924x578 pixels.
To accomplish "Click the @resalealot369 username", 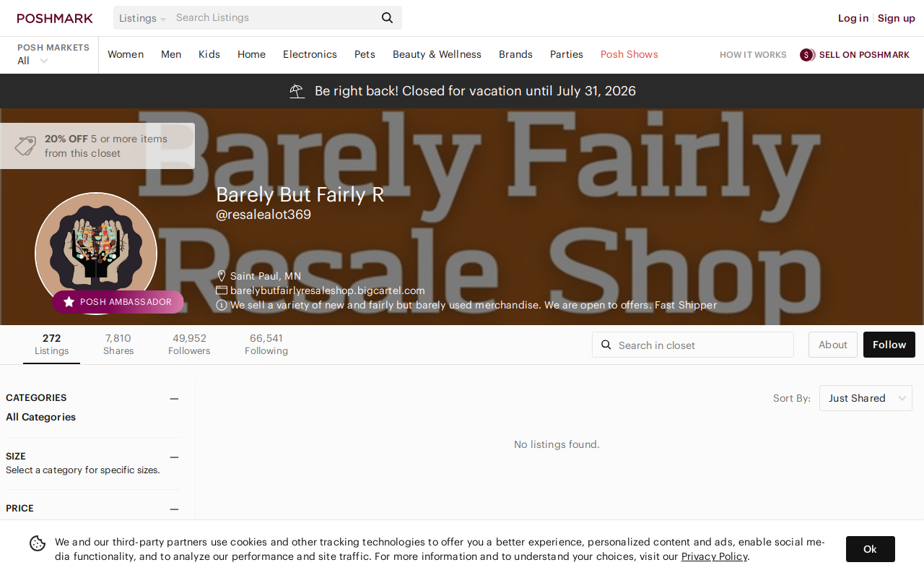I will coord(263,215).
